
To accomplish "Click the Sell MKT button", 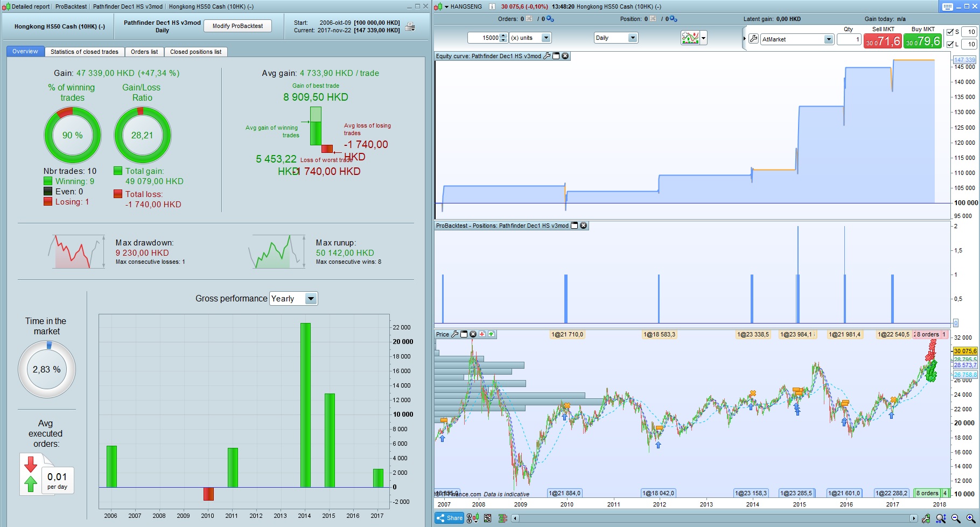I will point(883,41).
